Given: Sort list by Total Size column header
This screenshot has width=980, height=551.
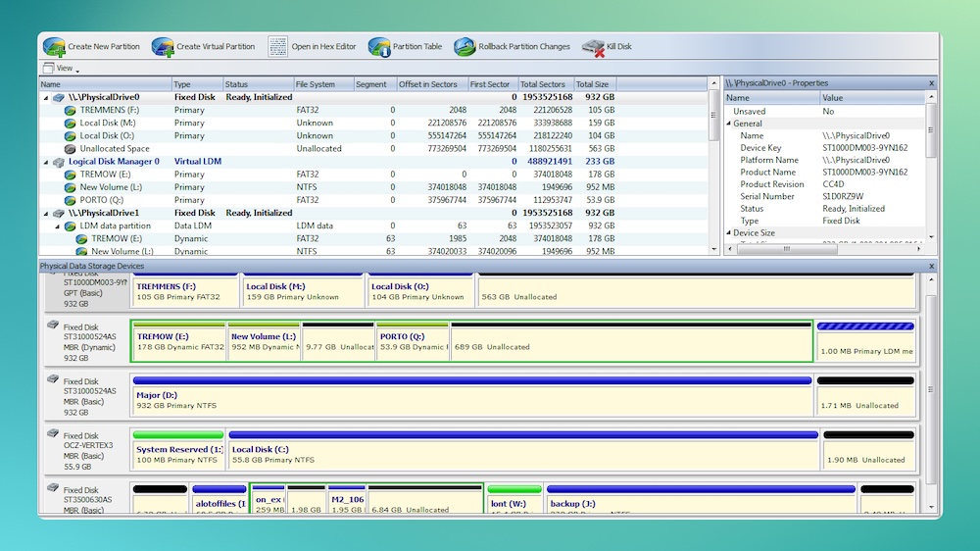Looking at the screenshot, I should click(x=592, y=84).
